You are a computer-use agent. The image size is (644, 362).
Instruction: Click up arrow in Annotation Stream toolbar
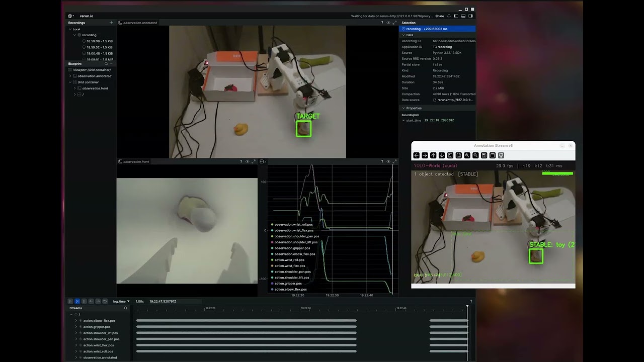433,155
